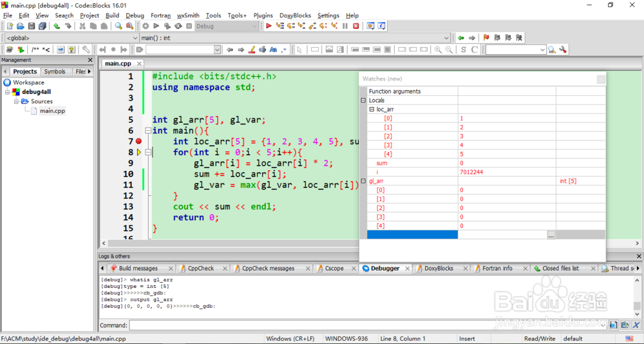This screenshot has width=644, height=344.
Task: Toggle bookmark with the red flag icon
Action: coord(486,38)
